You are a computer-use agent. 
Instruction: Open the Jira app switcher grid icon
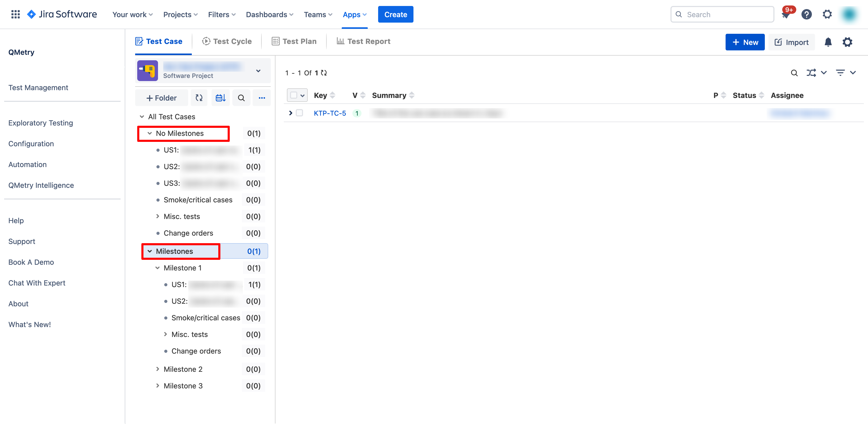coord(15,14)
